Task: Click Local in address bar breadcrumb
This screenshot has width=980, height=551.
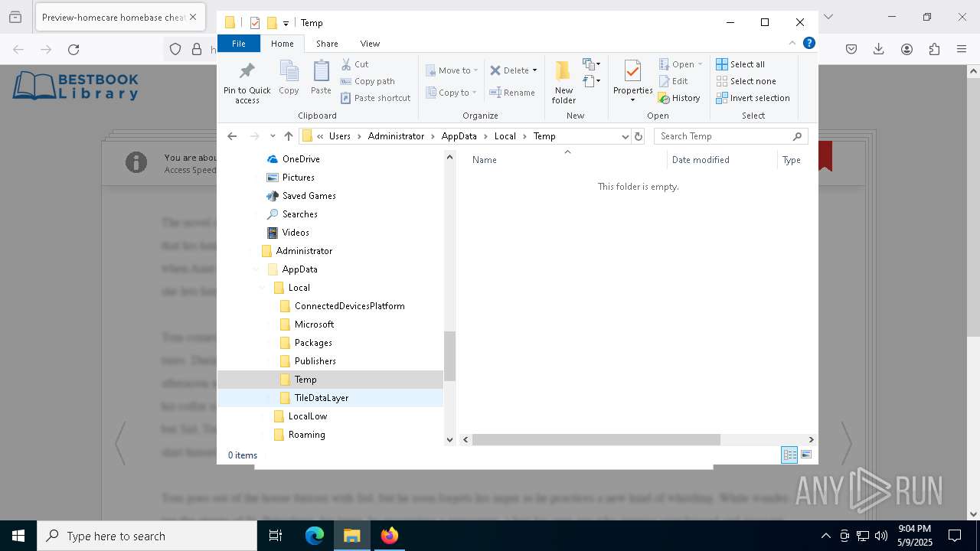Action: (505, 136)
